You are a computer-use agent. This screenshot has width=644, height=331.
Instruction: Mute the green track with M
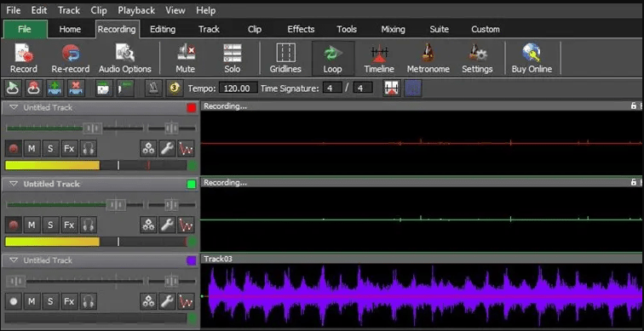click(x=32, y=225)
